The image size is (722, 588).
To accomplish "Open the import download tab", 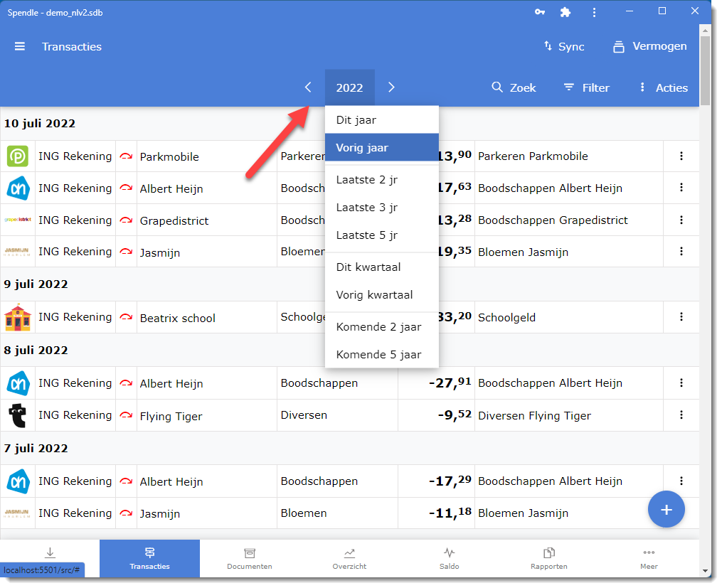I will pos(50,553).
